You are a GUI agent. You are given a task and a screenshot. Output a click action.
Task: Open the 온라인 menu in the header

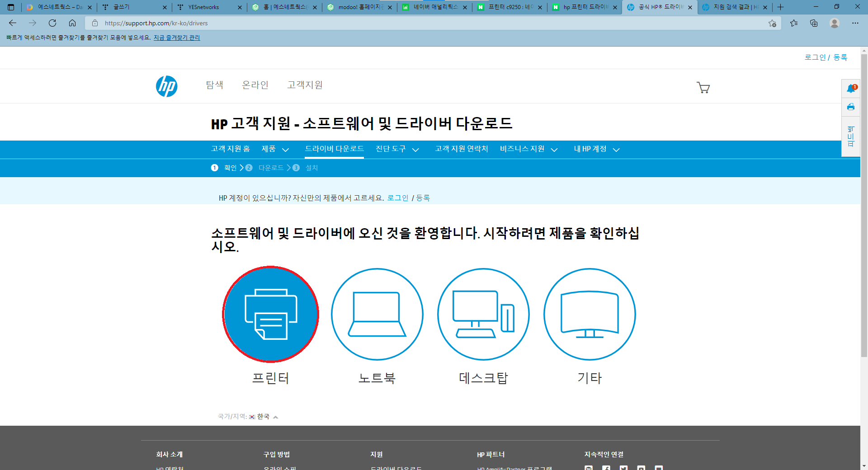tap(255, 85)
